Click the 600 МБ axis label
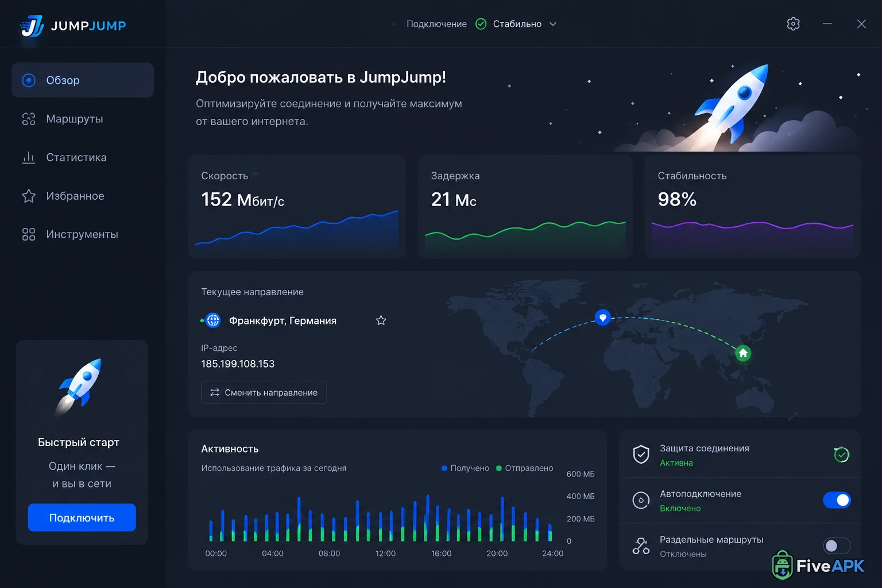 (581, 474)
